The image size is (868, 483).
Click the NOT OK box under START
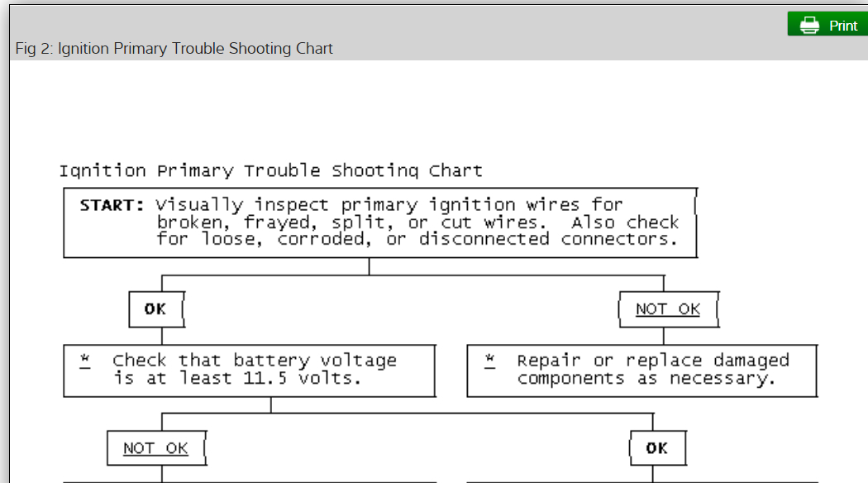click(668, 309)
